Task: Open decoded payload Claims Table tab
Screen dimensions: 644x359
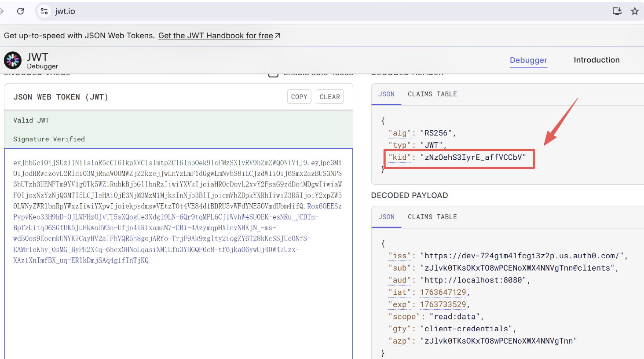Action: coord(432,217)
